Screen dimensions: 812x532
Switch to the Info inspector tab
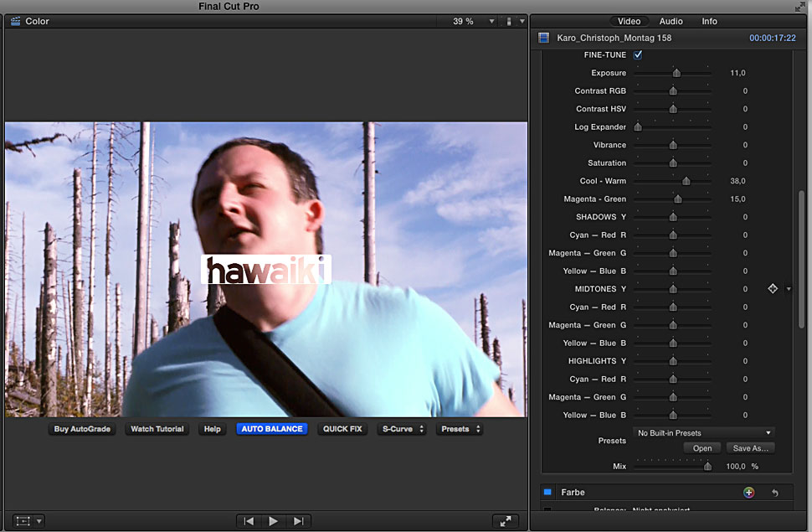tap(709, 21)
